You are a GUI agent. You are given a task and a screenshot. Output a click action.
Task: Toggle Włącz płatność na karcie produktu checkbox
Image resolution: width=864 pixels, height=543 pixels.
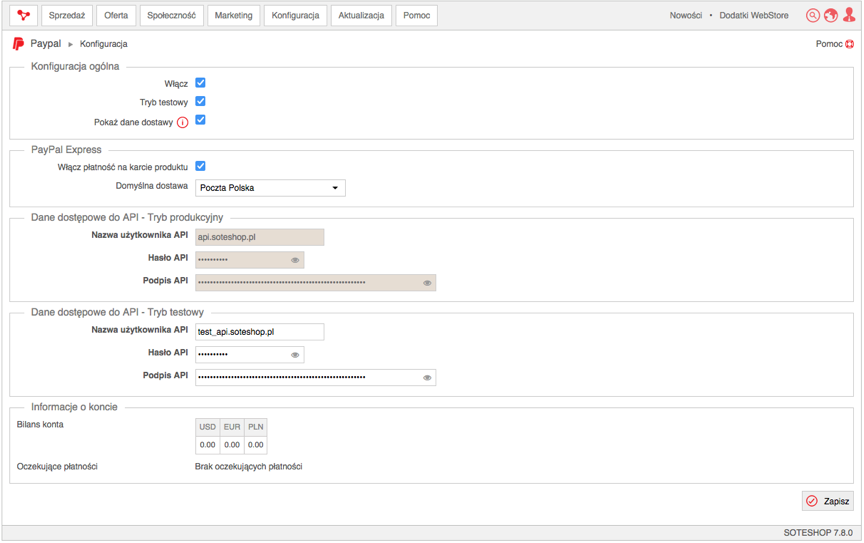pyautogui.click(x=201, y=166)
